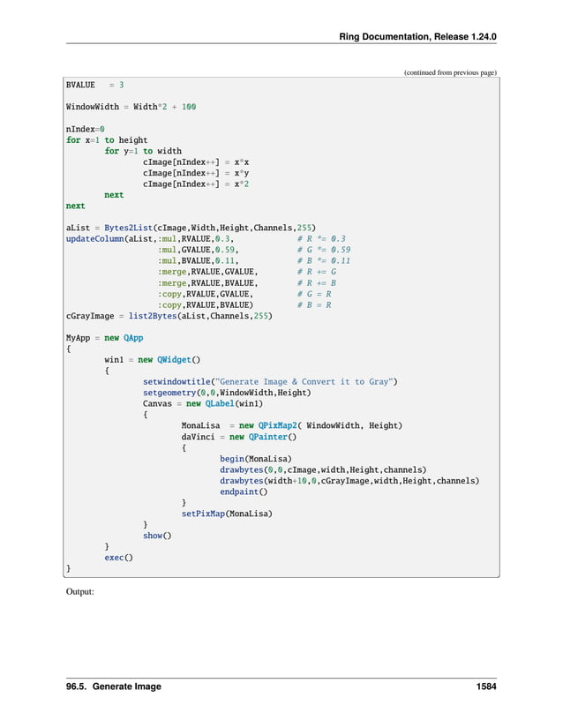Click the "(continued from previous page)" note
The width and height of the screenshot is (563, 728).
click(x=450, y=72)
